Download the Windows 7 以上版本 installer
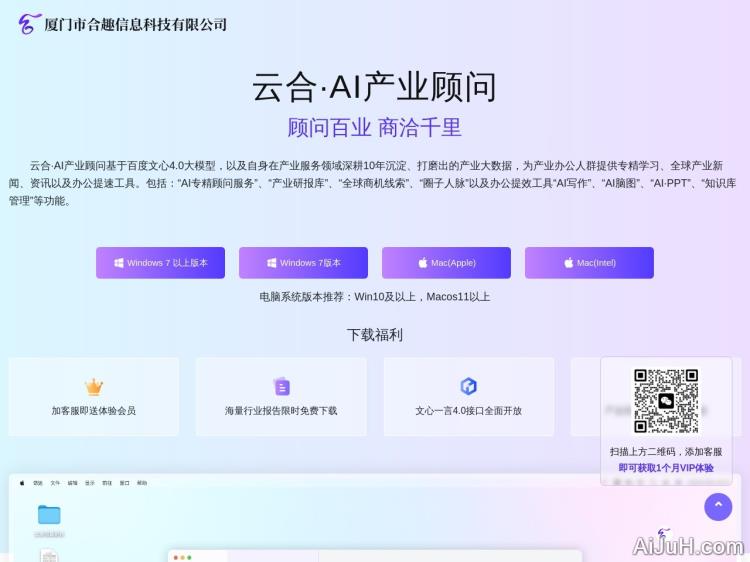Screen dimensions: 750x562 160,263
